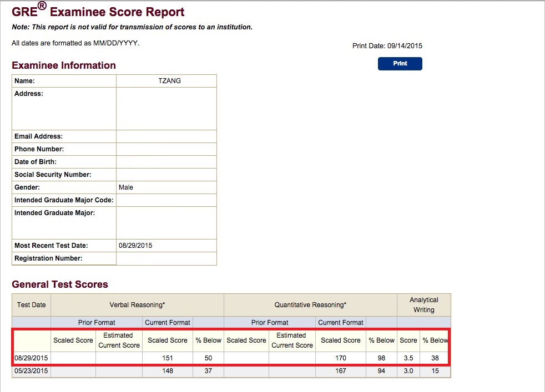Click the Date of Birth: label
This screenshot has width=545, height=392.
click(x=35, y=162)
